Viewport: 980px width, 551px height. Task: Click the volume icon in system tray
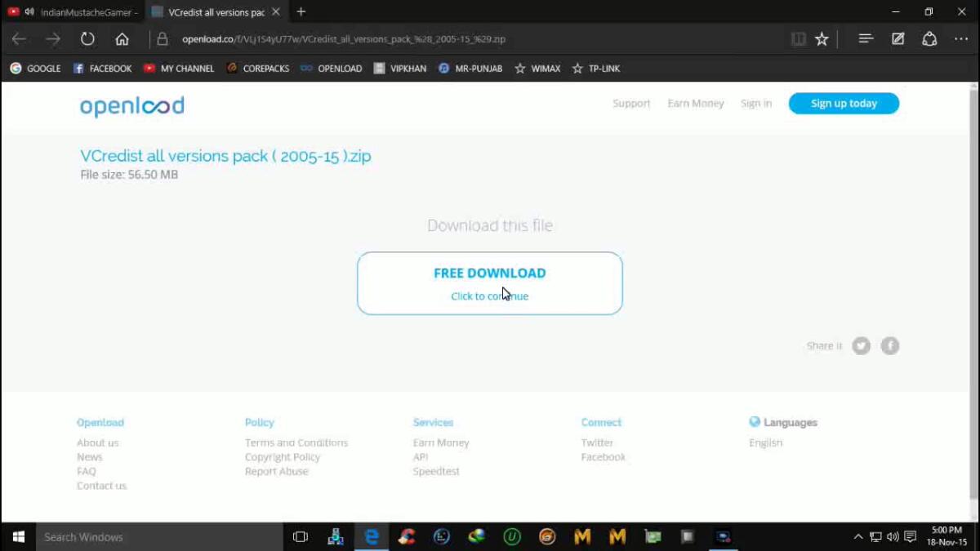(x=891, y=536)
